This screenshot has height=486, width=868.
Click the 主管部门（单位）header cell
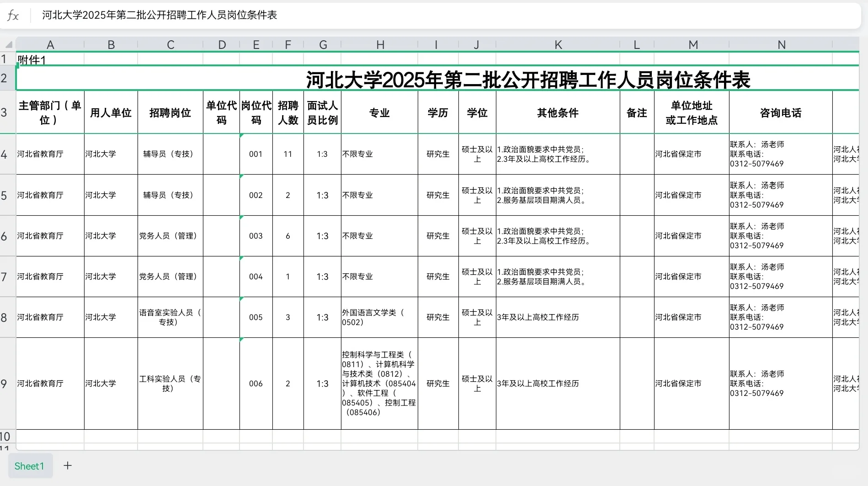pos(50,112)
